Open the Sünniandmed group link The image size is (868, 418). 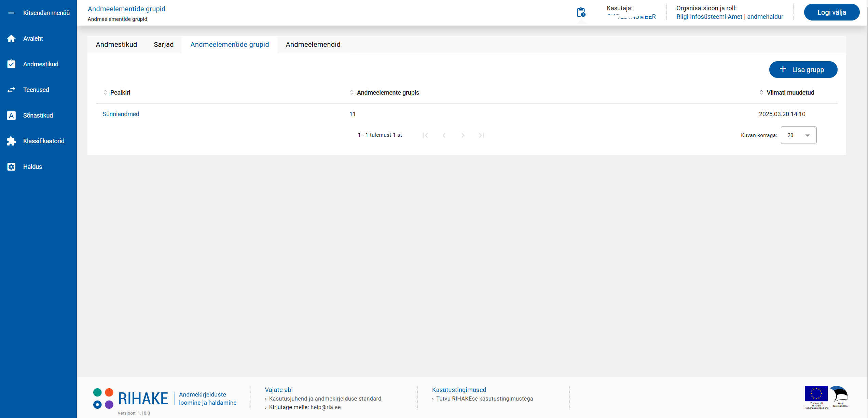click(121, 114)
